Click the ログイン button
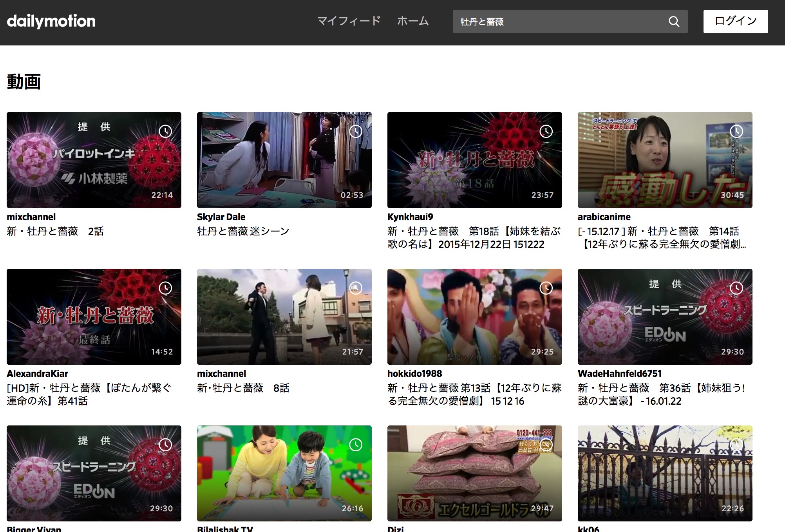 (x=736, y=22)
